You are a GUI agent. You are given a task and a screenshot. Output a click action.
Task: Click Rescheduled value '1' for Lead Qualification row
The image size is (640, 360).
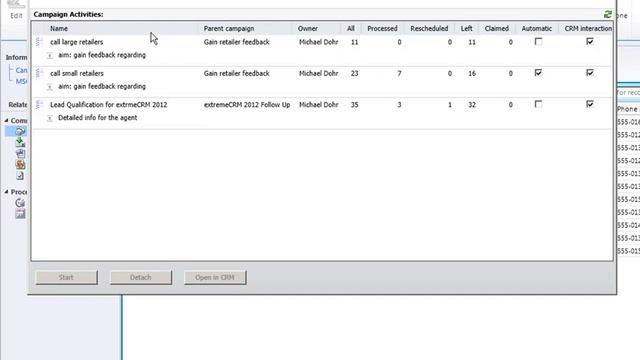pyautogui.click(x=450, y=105)
